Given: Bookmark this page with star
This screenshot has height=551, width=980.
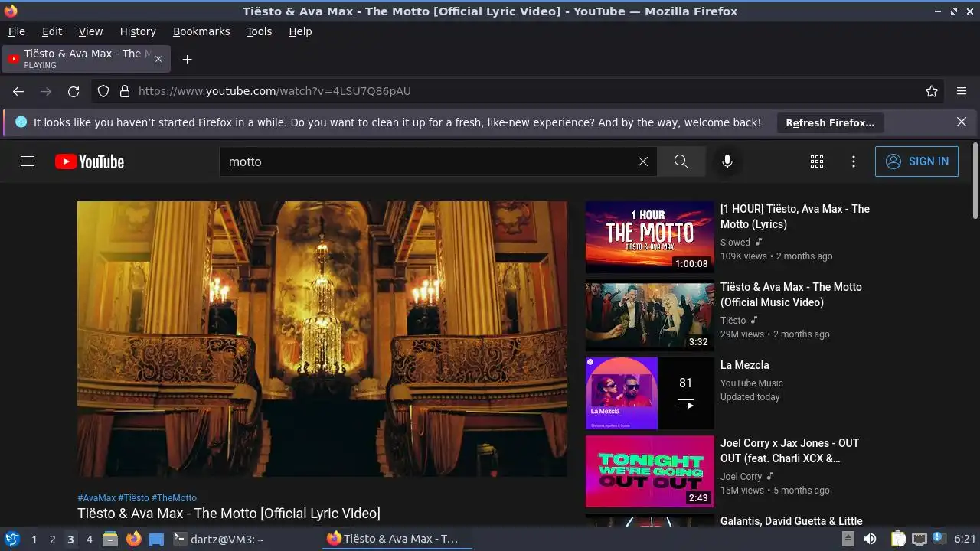Looking at the screenshot, I should tap(932, 91).
